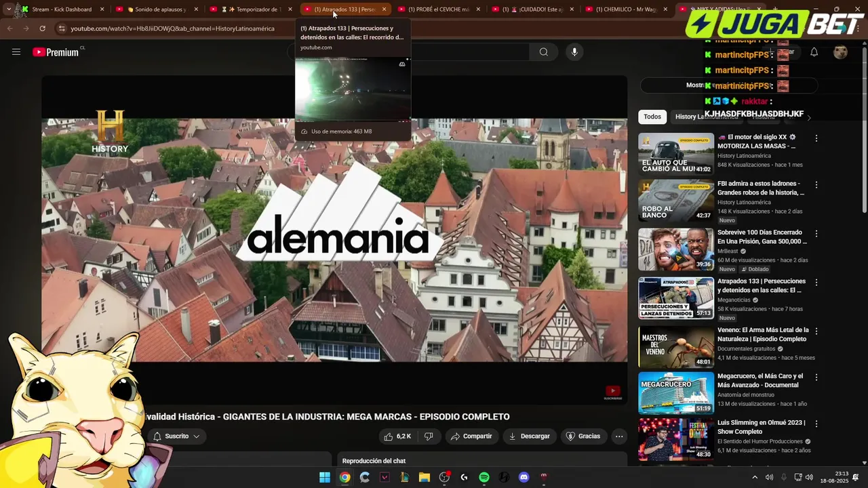Go back in browser history
Viewport: 868px width, 488px height.
[x=9, y=28]
